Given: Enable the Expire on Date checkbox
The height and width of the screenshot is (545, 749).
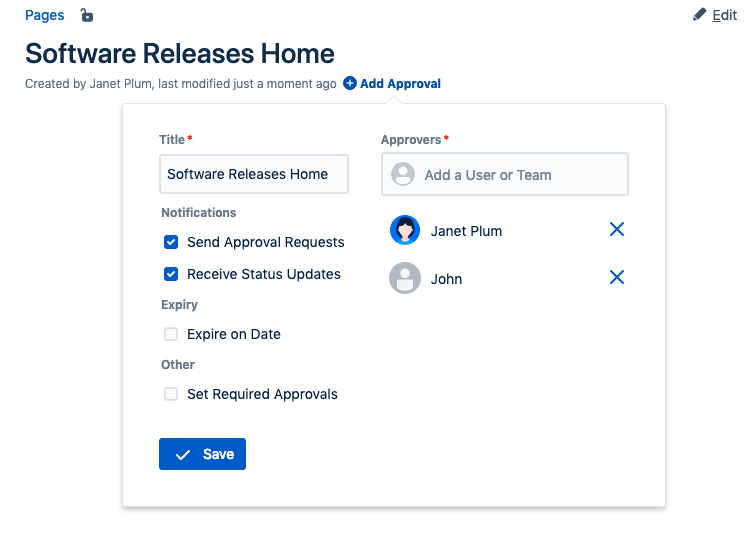Looking at the screenshot, I should click(171, 334).
